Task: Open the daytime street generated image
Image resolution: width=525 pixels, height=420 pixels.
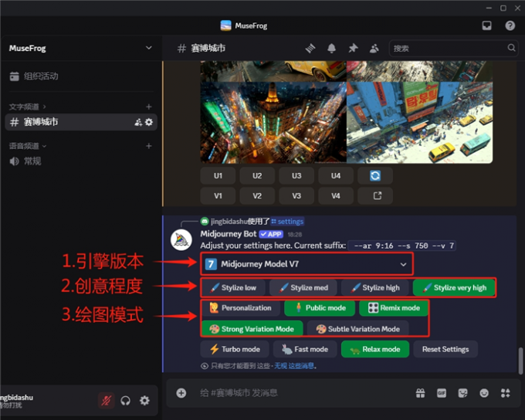Action: point(419,122)
